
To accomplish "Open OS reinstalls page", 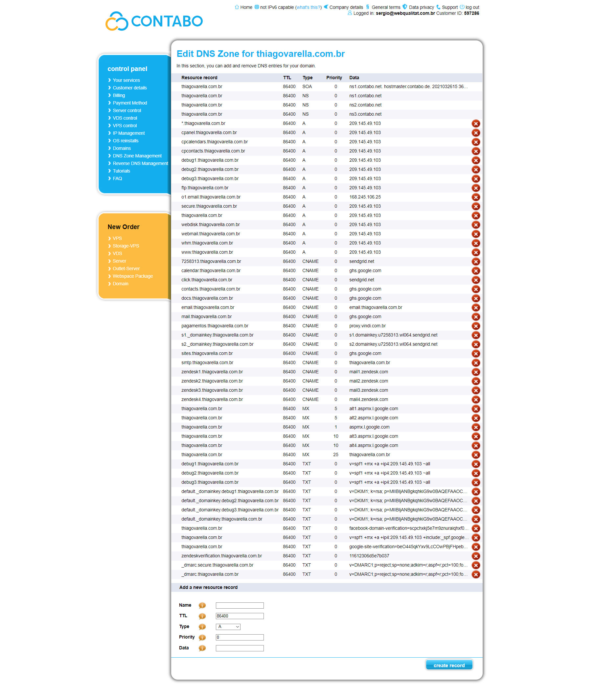I will (x=125, y=141).
